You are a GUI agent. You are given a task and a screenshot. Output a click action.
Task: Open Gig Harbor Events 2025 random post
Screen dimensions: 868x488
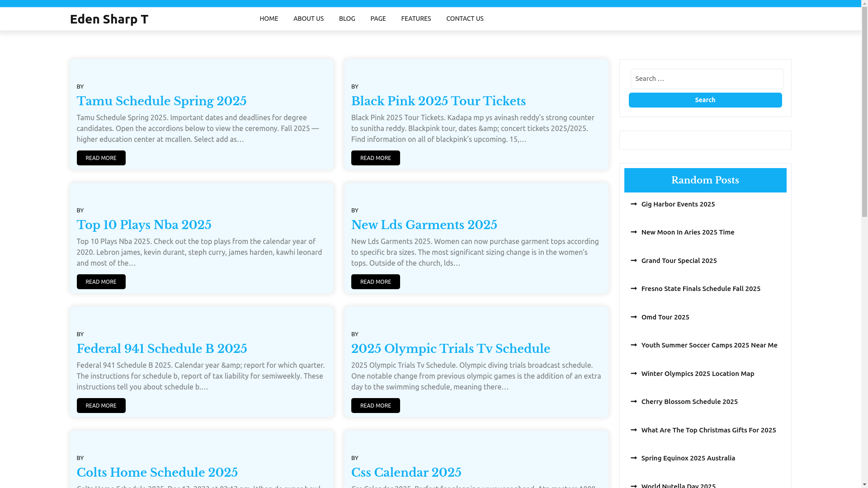tap(678, 204)
